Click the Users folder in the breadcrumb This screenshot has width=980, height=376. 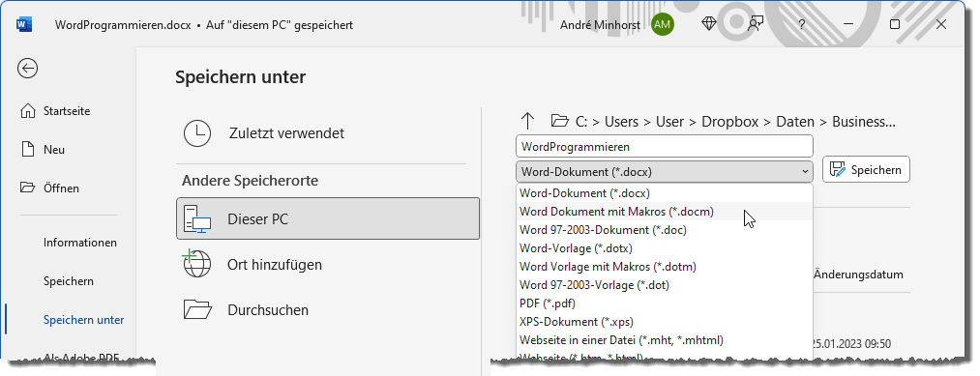pyautogui.click(x=621, y=122)
